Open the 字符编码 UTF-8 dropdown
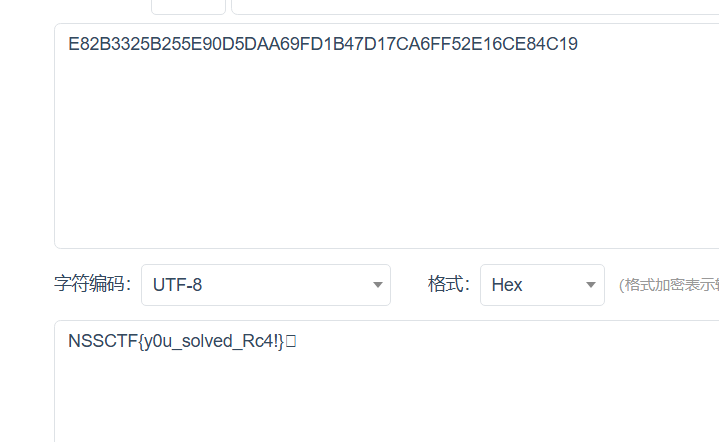The height and width of the screenshot is (442, 719). (265, 285)
